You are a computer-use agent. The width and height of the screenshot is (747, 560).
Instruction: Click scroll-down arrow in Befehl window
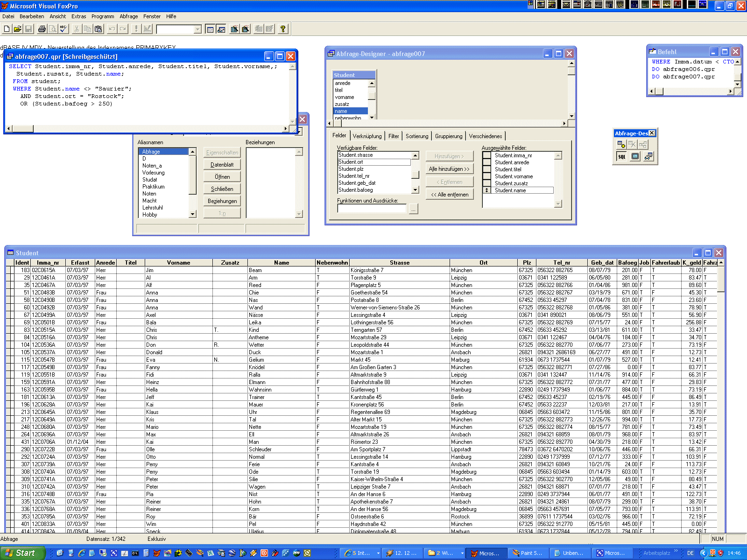pyautogui.click(x=737, y=84)
